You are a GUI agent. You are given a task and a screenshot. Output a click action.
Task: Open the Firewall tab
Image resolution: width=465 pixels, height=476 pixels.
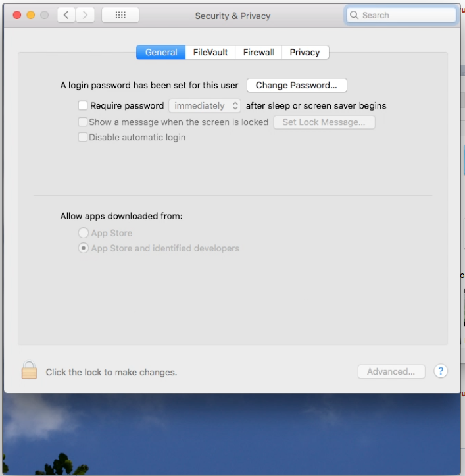pyautogui.click(x=258, y=52)
